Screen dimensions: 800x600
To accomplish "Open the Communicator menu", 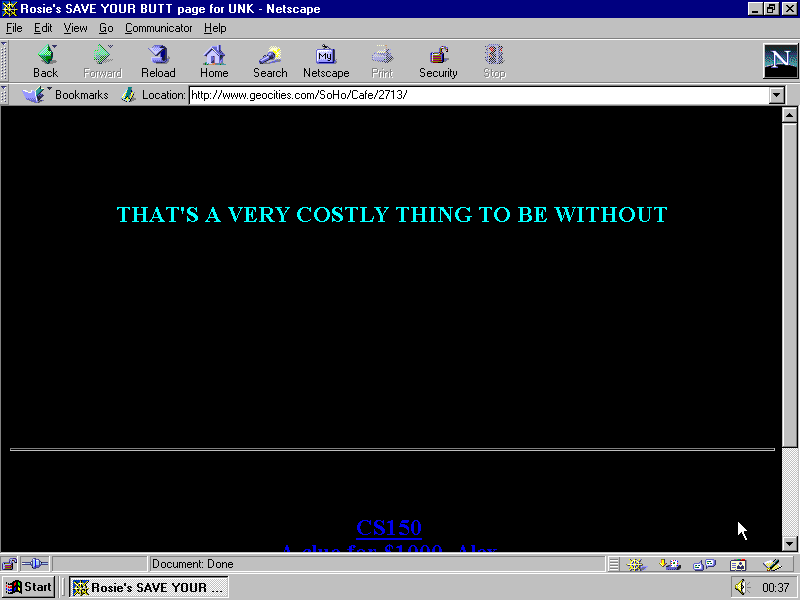I will (x=158, y=28).
